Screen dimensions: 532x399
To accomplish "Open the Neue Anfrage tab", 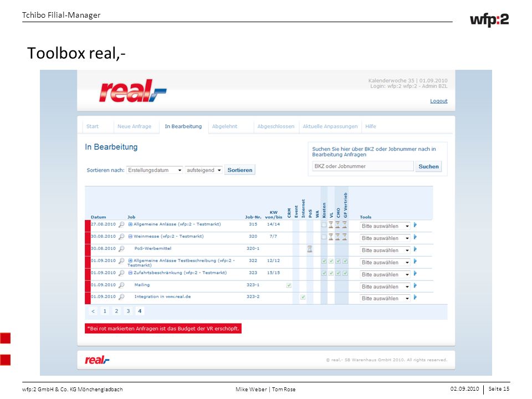I will click(134, 126).
